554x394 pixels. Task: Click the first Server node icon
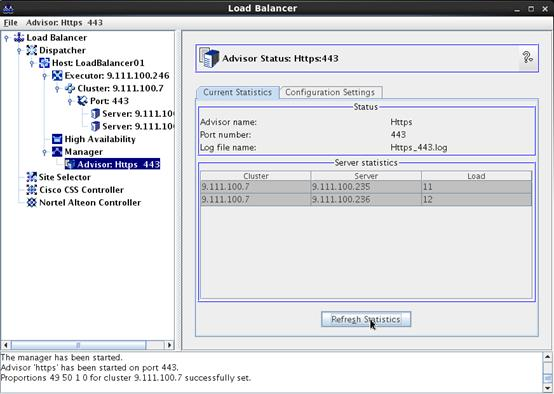95,114
